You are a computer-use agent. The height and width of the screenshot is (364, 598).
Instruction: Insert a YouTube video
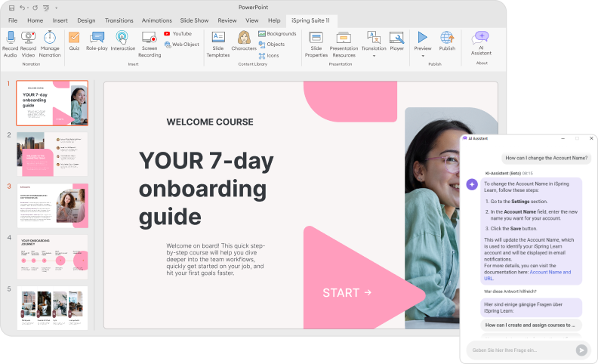177,34
